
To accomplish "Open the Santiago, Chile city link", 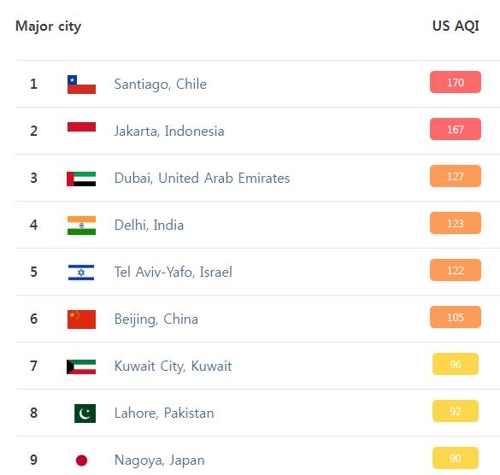I will pos(160,84).
